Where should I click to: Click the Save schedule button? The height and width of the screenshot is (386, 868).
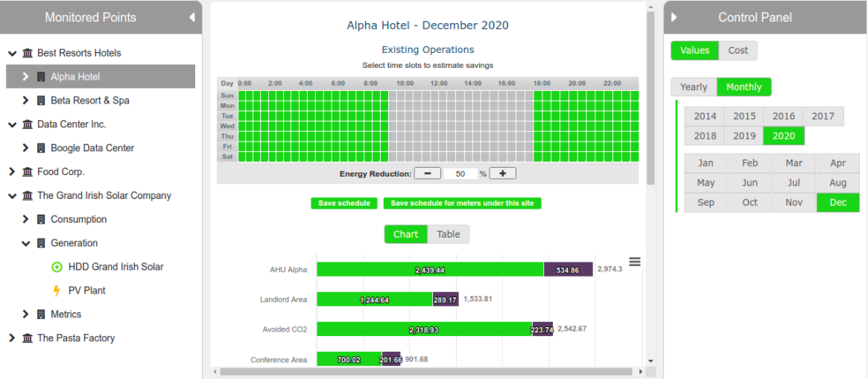click(343, 203)
